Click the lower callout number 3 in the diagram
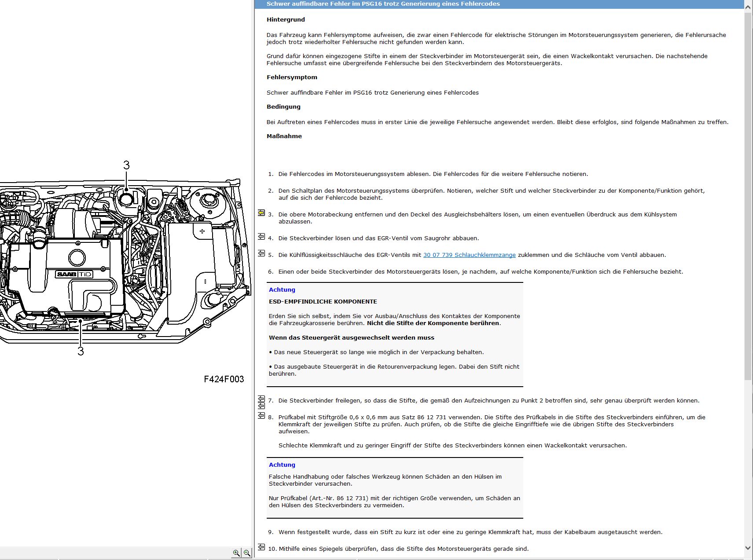This screenshot has height=560, width=753. 81,351
